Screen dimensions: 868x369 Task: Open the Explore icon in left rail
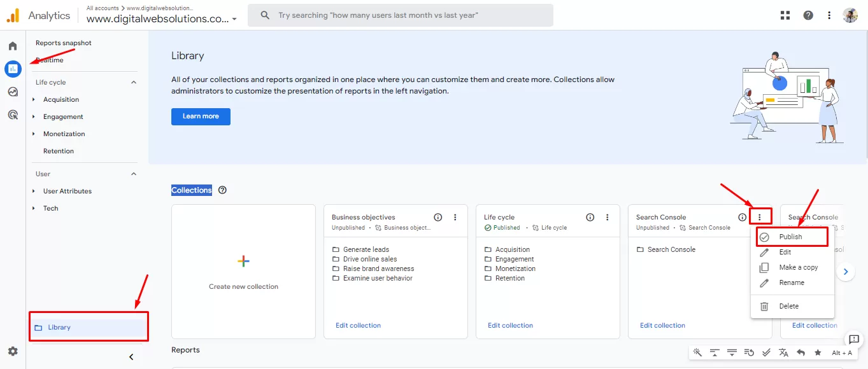coord(13,92)
